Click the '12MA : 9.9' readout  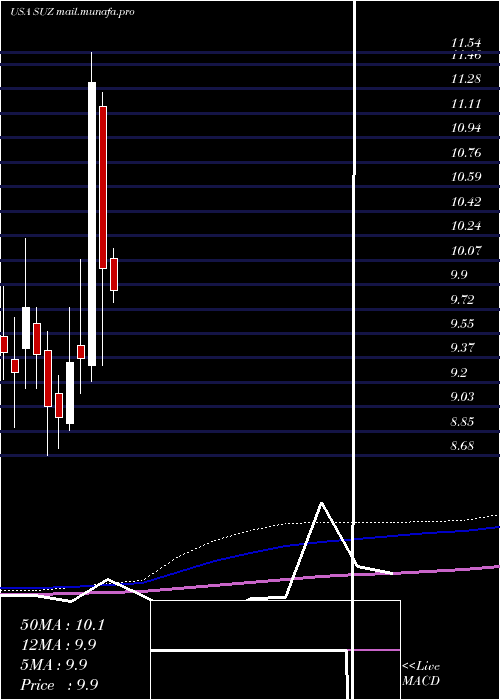pos(58,645)
